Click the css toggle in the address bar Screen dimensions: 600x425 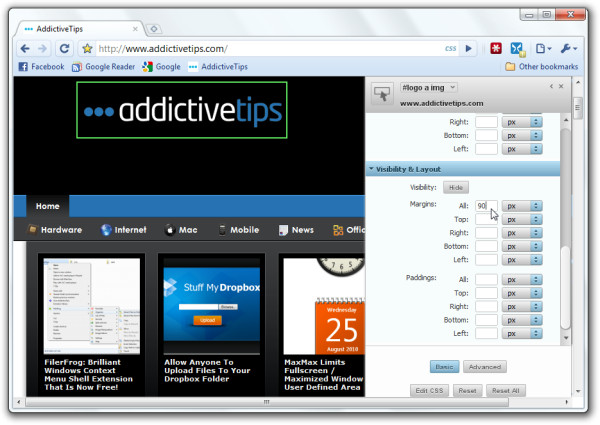pos(450,49)
